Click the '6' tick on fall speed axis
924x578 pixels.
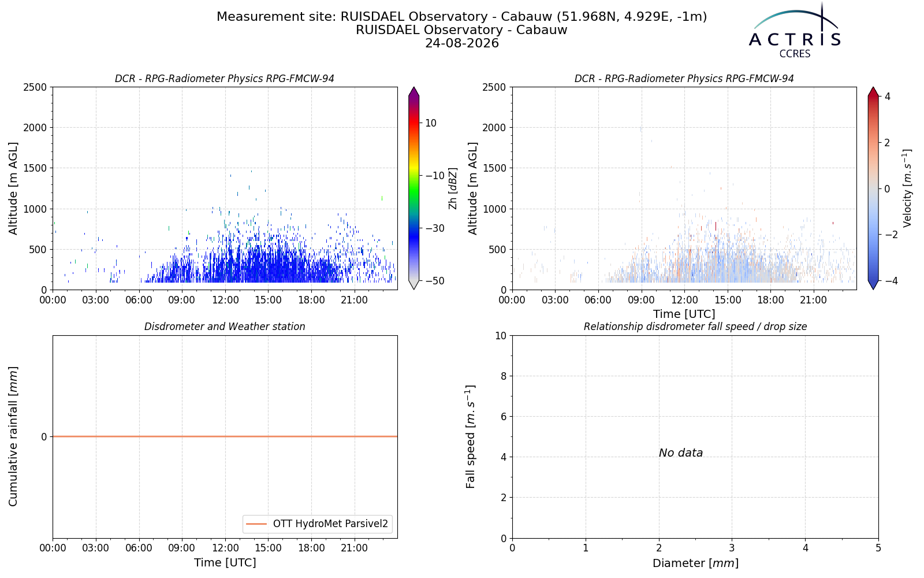(504, 417)
